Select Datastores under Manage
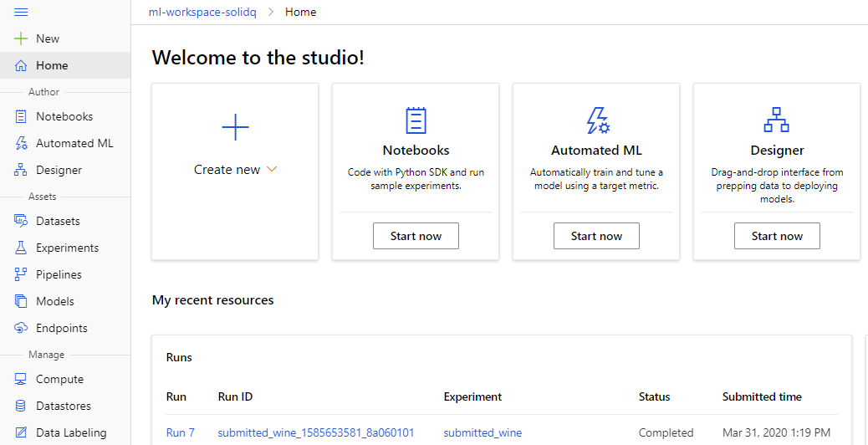868x445 pixels. click(x=63, y=406)
